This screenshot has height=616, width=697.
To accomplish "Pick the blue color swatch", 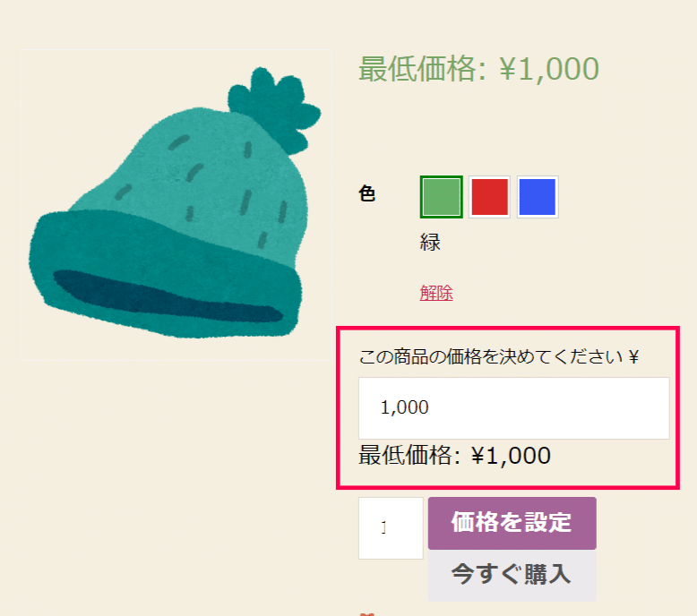I will click(x=538, y=197).
